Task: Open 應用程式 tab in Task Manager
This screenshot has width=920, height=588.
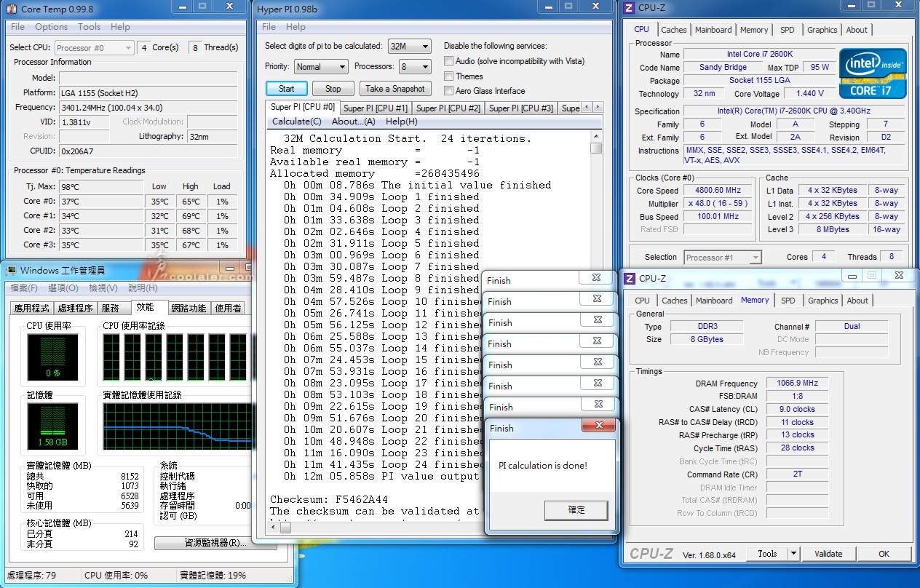Action: (x=32, y=309)
